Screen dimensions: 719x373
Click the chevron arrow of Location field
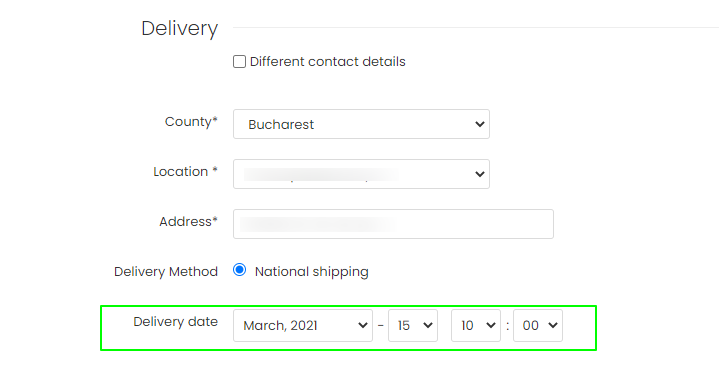tap(480, 174)
